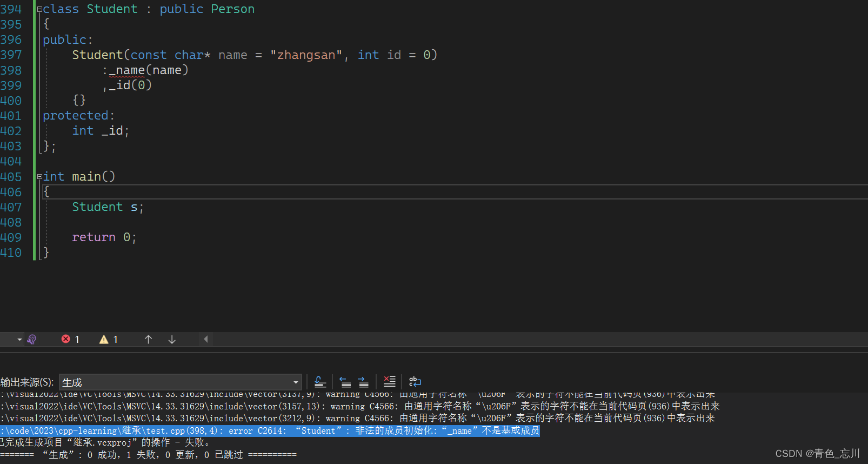Click the 继承.vcxproj build failed message
The image size is (868, 464).
[x=105, y=442]
